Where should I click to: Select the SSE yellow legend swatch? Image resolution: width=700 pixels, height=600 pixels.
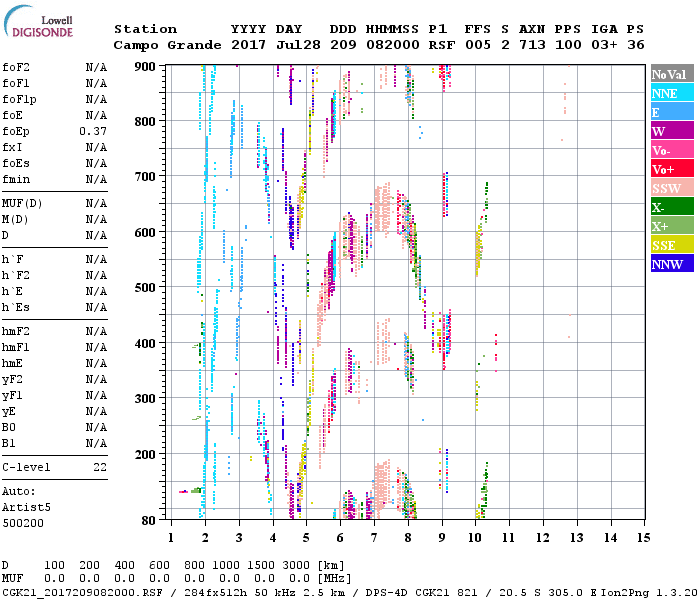pos(670,245)
